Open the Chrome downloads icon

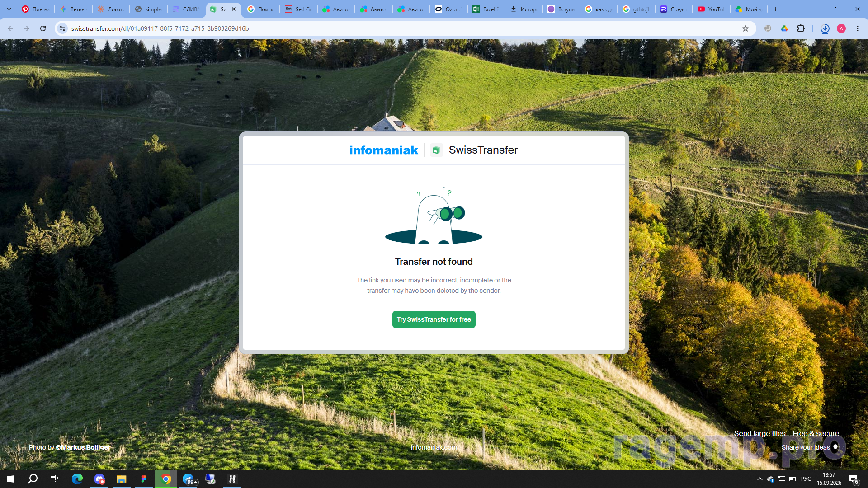click(825, 28)
